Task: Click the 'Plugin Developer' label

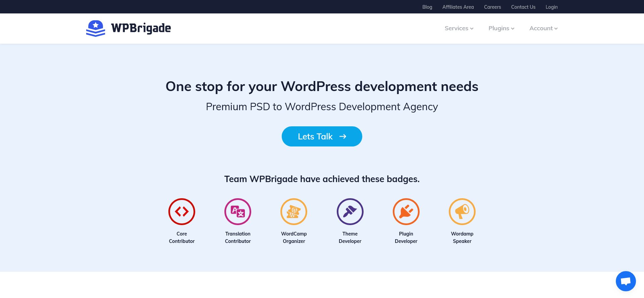Action: tap(406, 238)
